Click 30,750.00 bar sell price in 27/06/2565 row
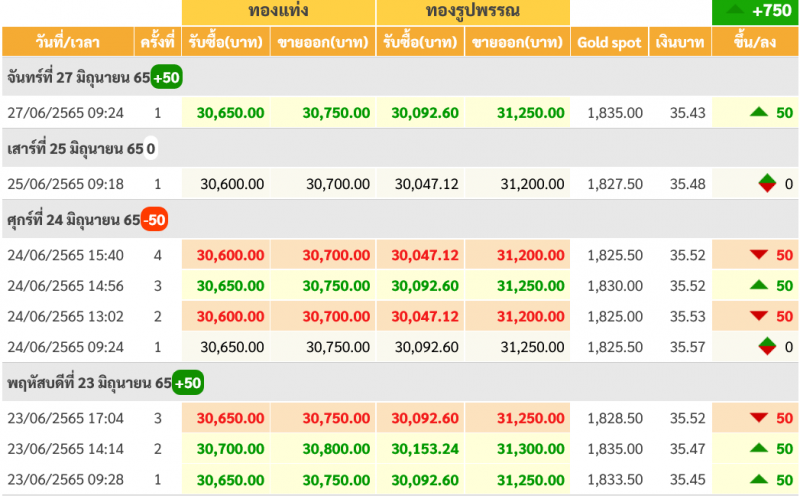The width and height of the screenshot is (800, 496). click(336, 113)
